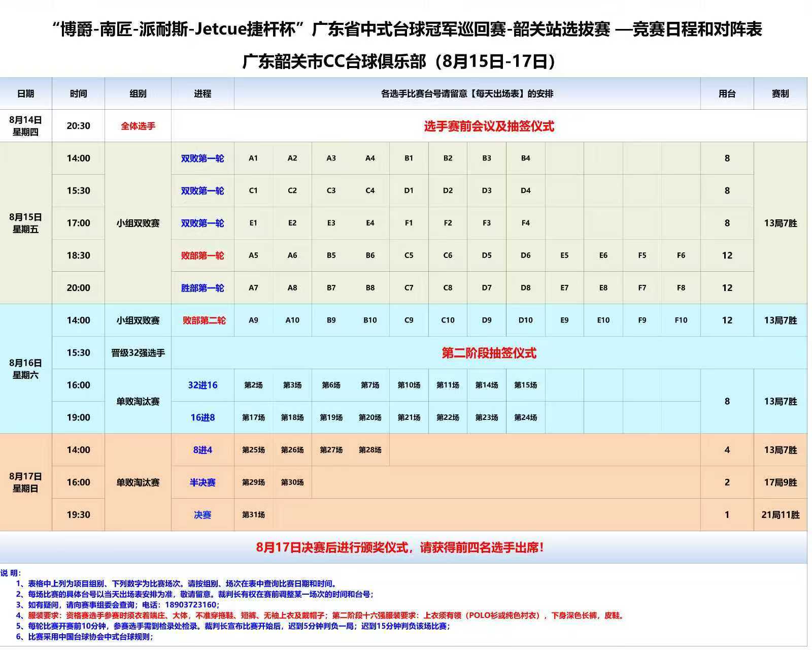Image resolution: width=812 pixels, height=650 pixels.
Task: Select the 决赛 stage label
Action: [202, 515]
